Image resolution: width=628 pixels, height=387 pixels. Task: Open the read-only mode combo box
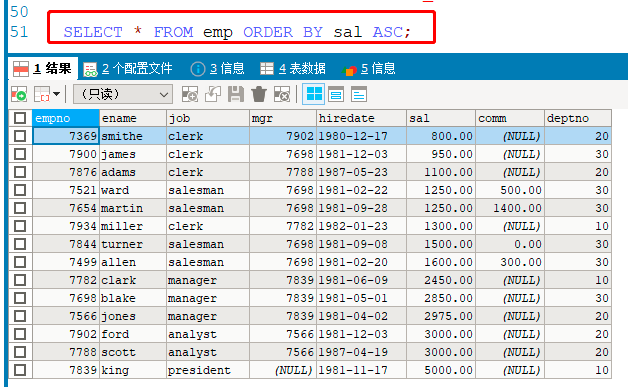(x=123, y=95)
